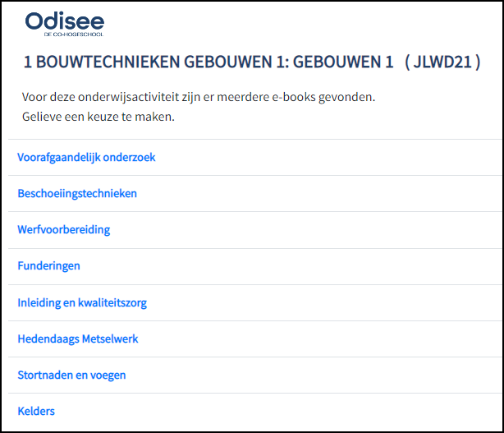This screenshot has width=504, height=433.
Task: Choose the Funderingen e-book
Action: pyautogui.click(x=48, y=266)
